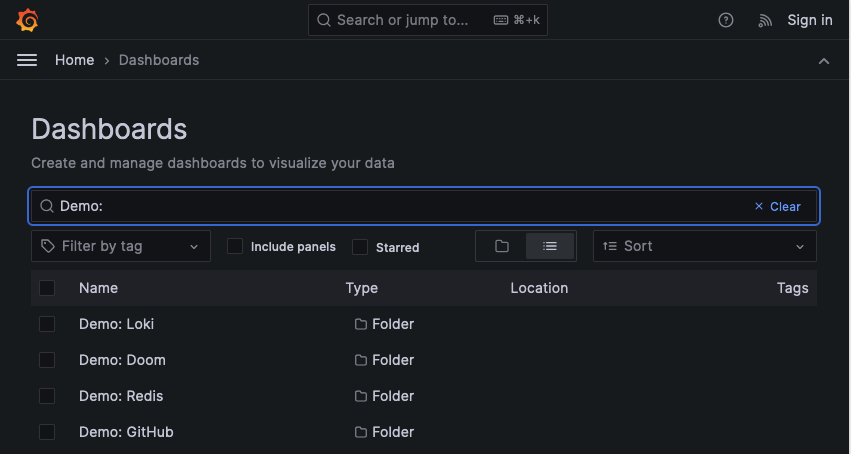Viewport: 851px width, 454px height.
Task: Check the Demo: Doom row checkbox
Action: [x=47, y=360]
